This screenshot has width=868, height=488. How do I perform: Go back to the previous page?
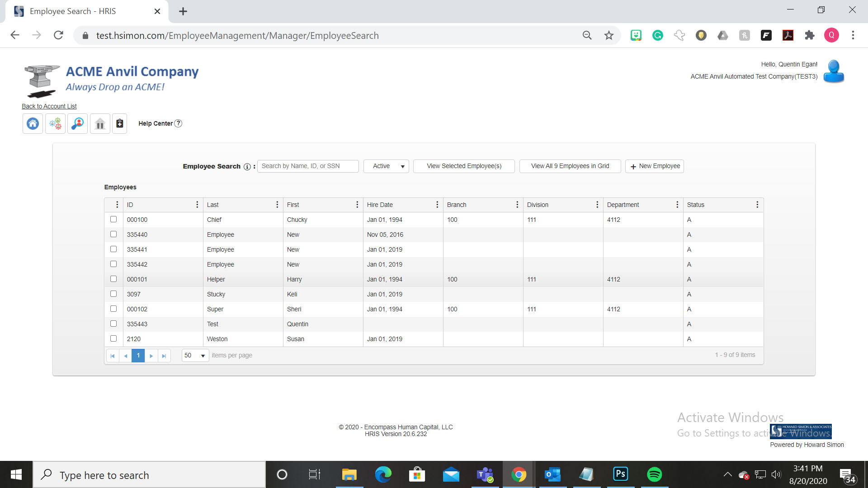coord(15,35)
